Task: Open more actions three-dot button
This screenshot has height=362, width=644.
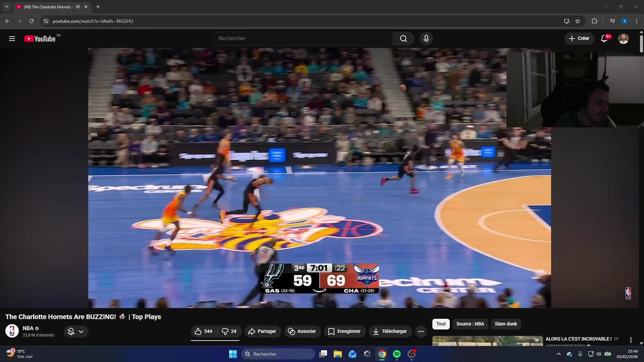Action: [x=421, y=331]
